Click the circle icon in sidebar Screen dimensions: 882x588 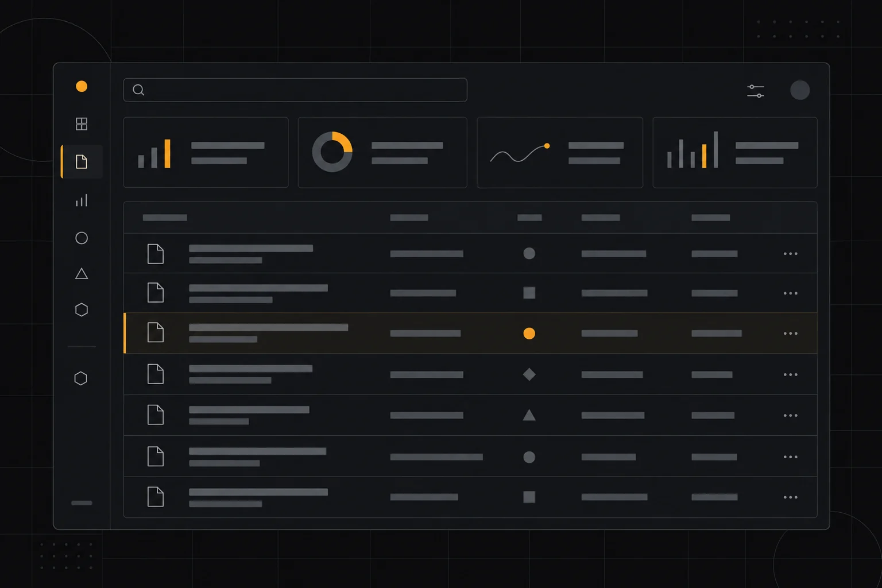point(82,238)
